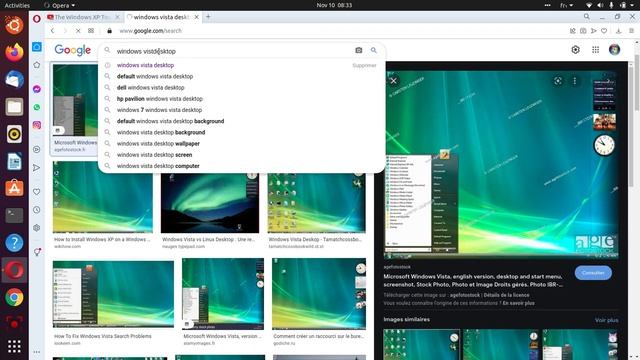Viewport: 640px width, 360px height.
Task: Open Windows Vista vs Linux Desktop thumbnail
Action: 210,203
